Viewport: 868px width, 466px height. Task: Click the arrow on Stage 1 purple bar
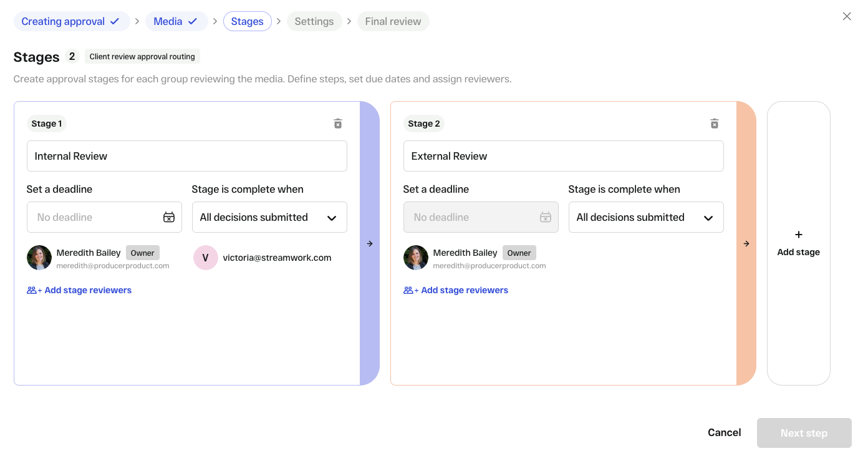click(370, 244)
